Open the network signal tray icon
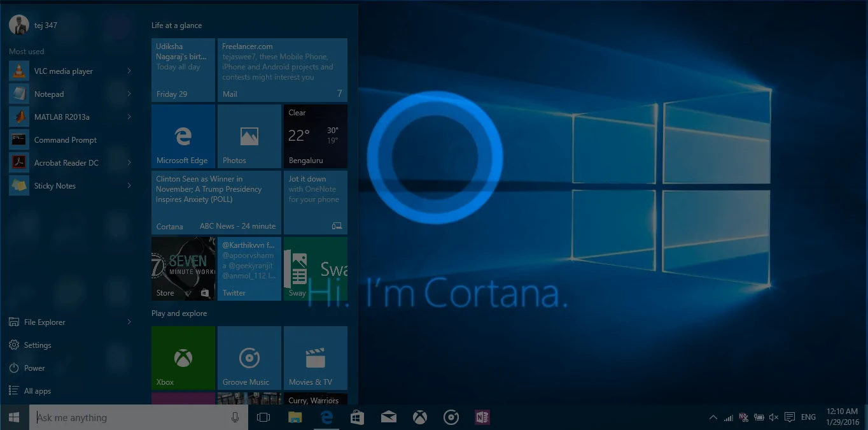Image resolution: width=868 pixels, height=430 pixels. pyautogui.click(x=729, y=418)
